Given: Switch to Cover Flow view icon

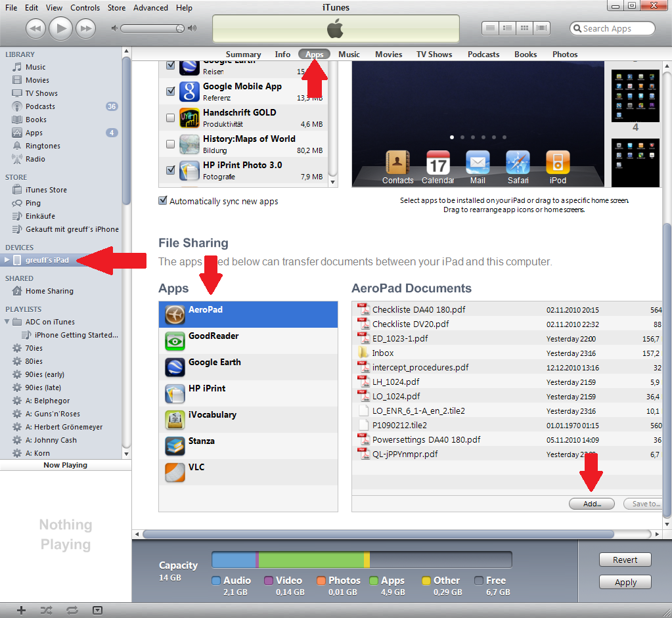Looking at the screenshot, I should [x=541, y=28].
